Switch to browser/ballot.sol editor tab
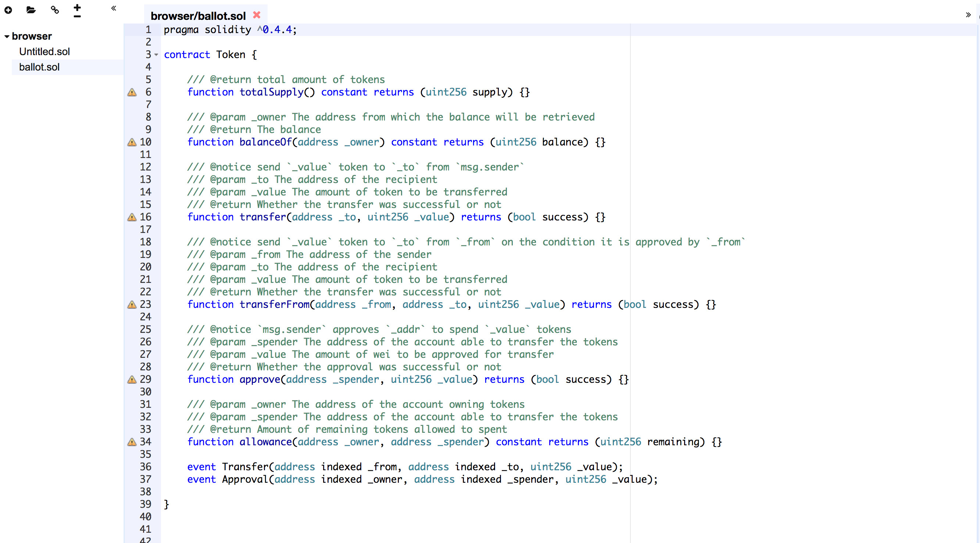980x543 pixels. 198,15
